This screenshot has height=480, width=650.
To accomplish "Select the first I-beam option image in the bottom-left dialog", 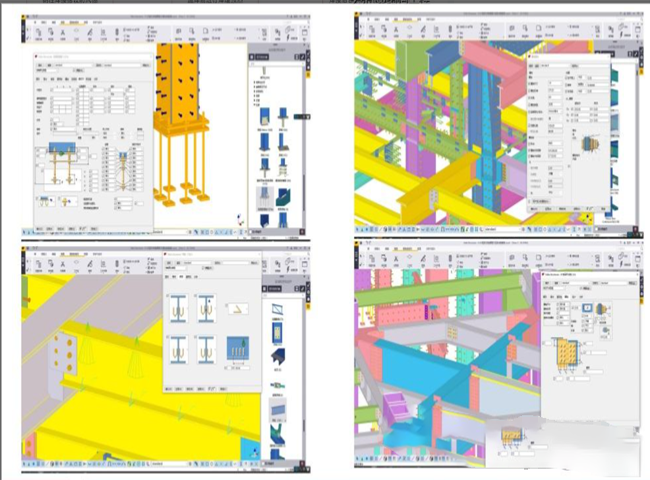I will [x=182, y=308].
